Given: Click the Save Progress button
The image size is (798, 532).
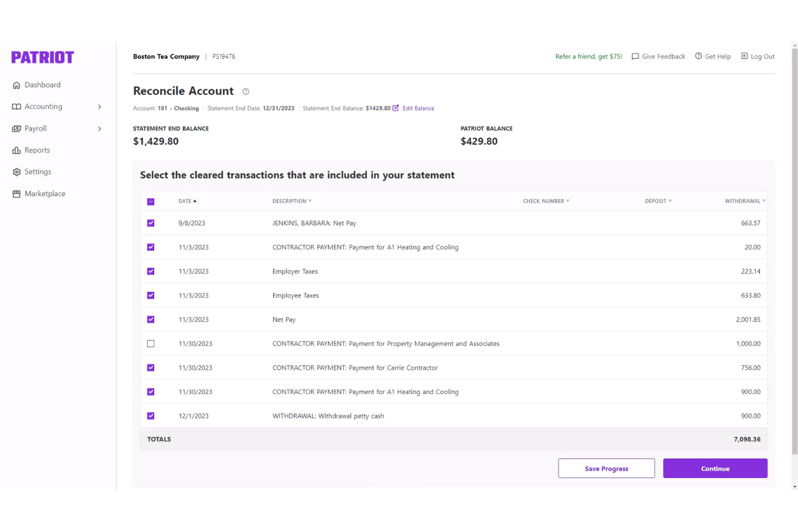Looking at the screenshot, I should click(606, 468).
